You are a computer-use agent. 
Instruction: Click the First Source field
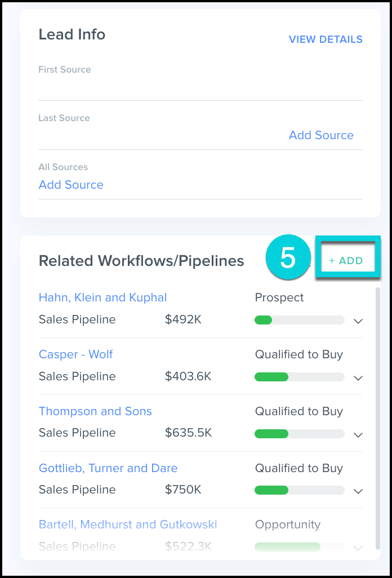pos(200,87)
